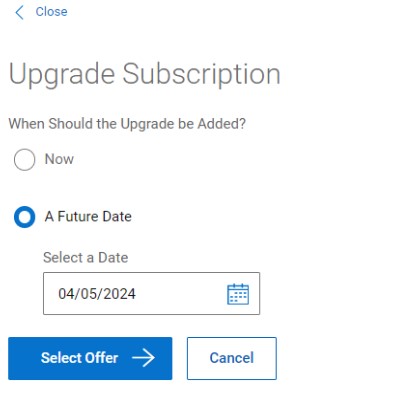This screenshot has height=394, width=394.
Task: Open the calendar date picker icon
Action: tap(238, 294)
